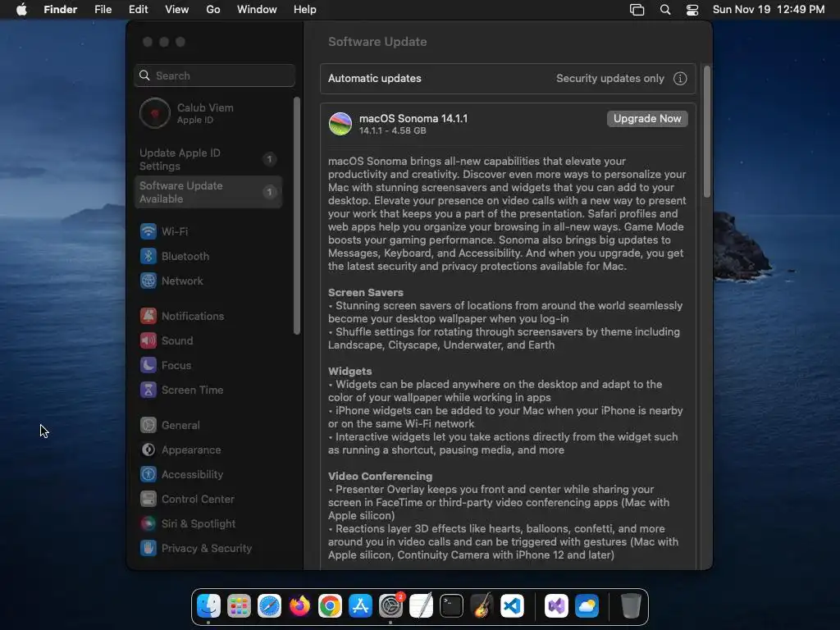Click the Software Update title
The height and width of the screenshot is (630, 840).
click(x=377, y=42)
